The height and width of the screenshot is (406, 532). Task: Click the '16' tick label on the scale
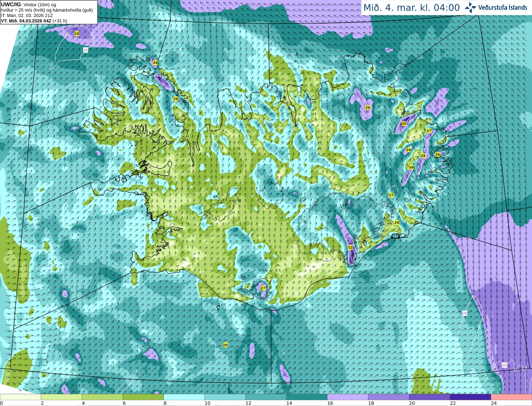pyautogui.click(x=330, y=403)
